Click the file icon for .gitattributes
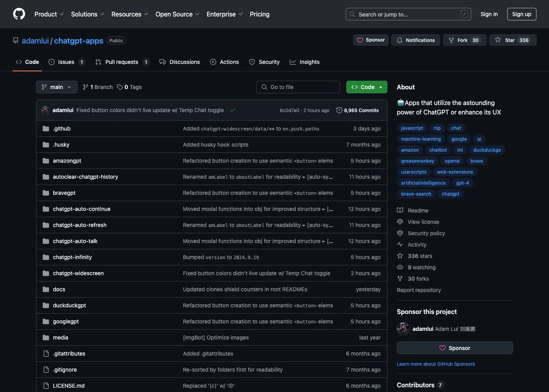This screenshot has height=392, width=549. click(x=46, y=354)
